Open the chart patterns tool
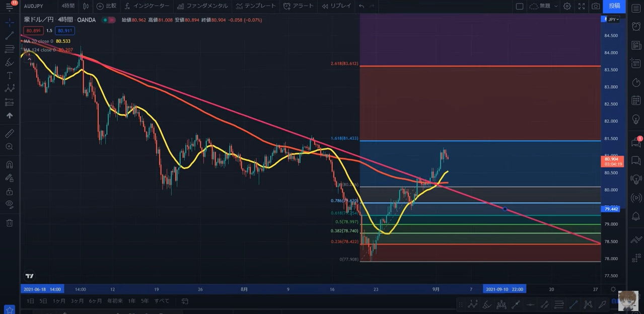This screenshot has width=644, height=314. click(10, 89)
